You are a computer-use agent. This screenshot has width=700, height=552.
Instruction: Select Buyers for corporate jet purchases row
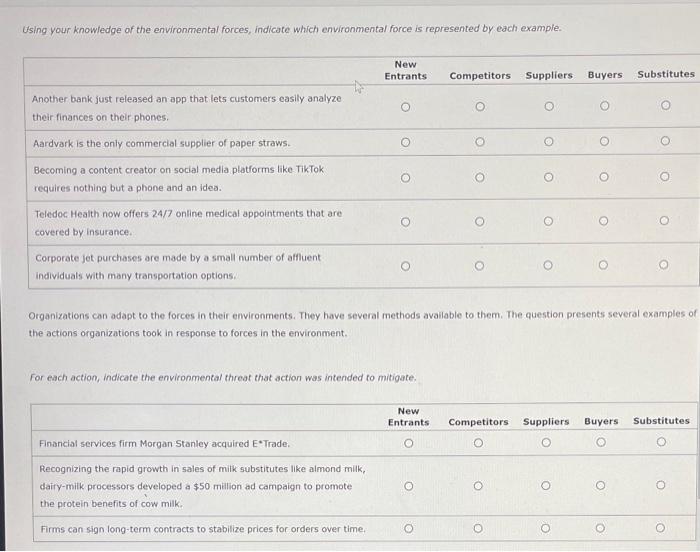pyautogui.click(x=604, y=265)
